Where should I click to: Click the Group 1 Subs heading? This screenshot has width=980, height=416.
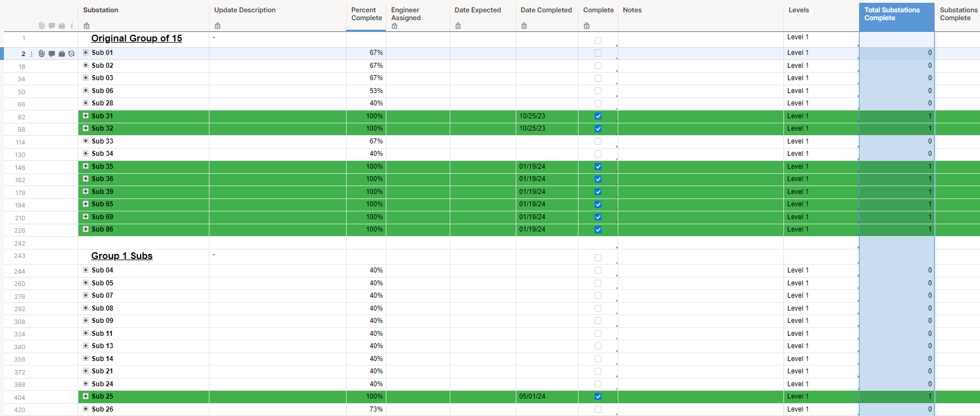point(122,256)
